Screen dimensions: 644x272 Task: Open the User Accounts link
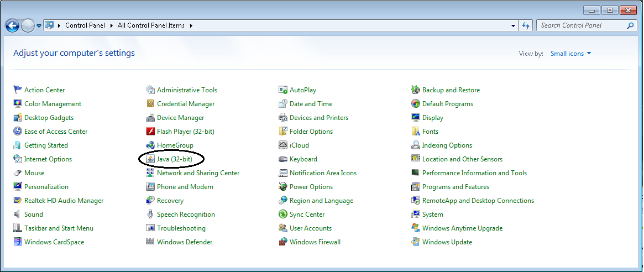pos(311,228)
